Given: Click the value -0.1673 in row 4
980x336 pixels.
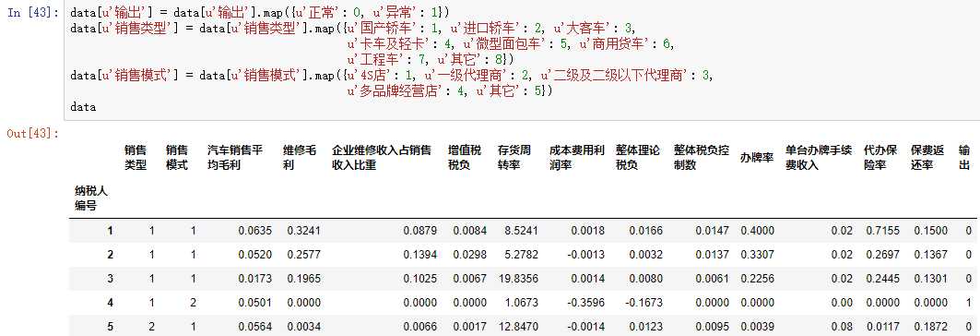Looking at the screenshot, I should 643,303.
